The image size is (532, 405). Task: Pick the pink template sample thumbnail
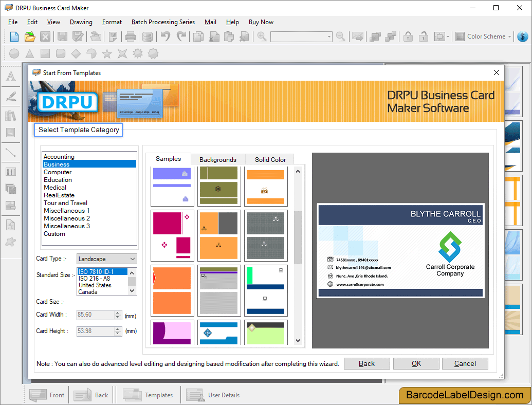tap(172, 235)
